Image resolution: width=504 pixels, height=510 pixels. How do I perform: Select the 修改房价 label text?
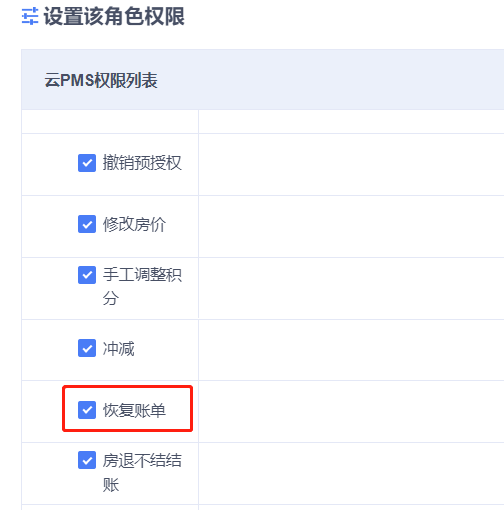[134, 224]
